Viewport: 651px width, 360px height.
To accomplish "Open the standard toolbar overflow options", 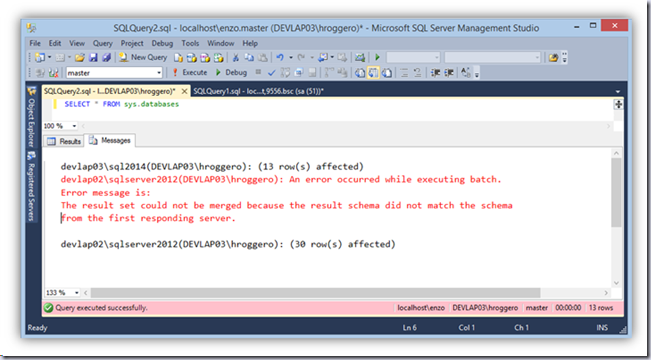I will pos(564,57).
